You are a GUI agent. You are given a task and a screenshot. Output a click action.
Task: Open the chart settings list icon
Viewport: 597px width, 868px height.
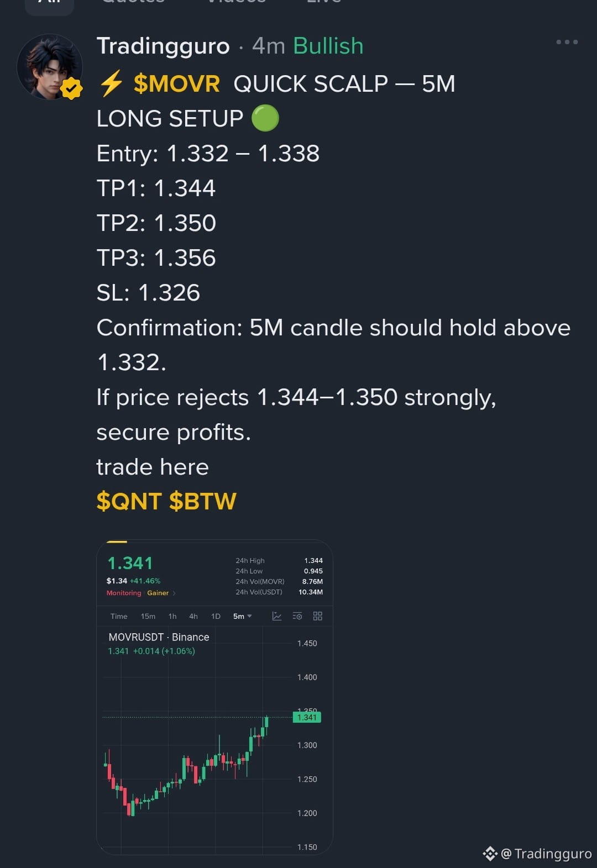tap(297, 616)
